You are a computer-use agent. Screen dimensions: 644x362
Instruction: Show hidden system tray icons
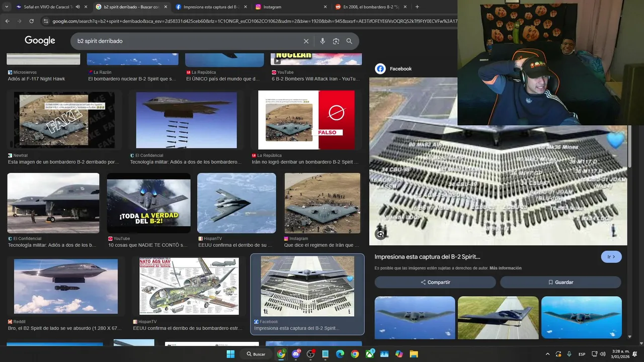(548, 354)
